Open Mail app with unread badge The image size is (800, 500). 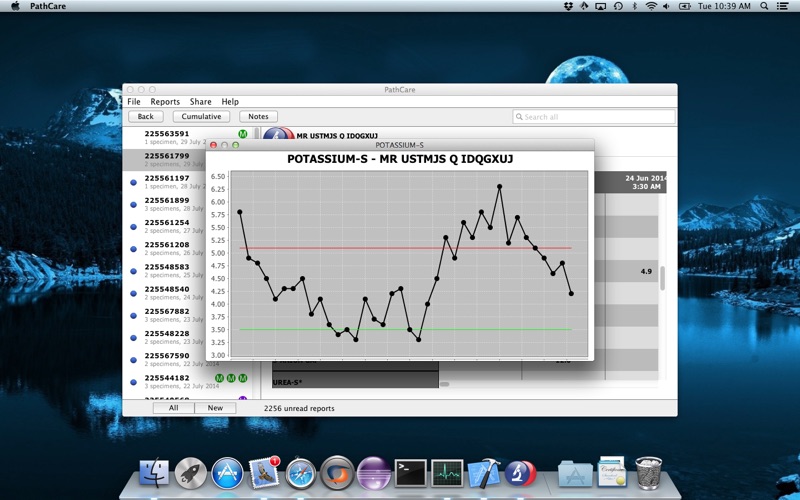pyautogui.click(x=264, y=472)
